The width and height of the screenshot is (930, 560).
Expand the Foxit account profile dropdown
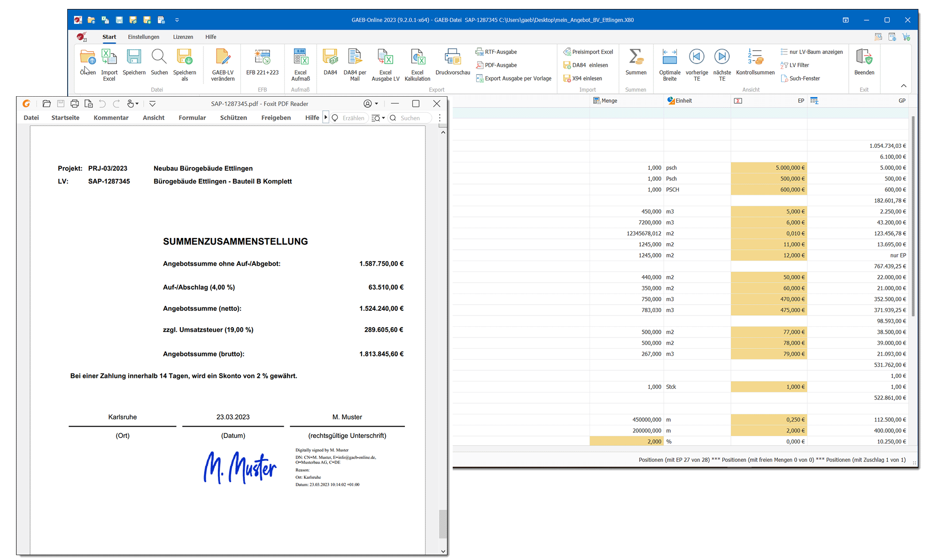tap(376, 104)
